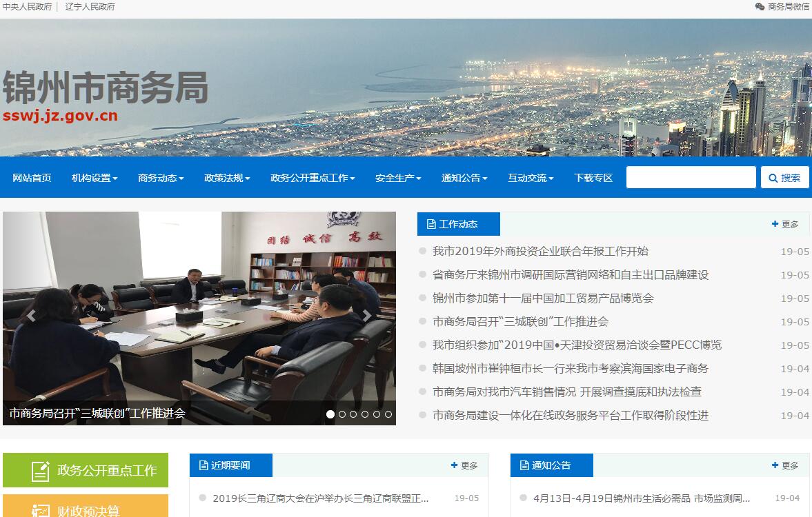Expand the 机构设置 dropdown menu
The height and width of the screenshot is (517, 812).
coord(95,178)
